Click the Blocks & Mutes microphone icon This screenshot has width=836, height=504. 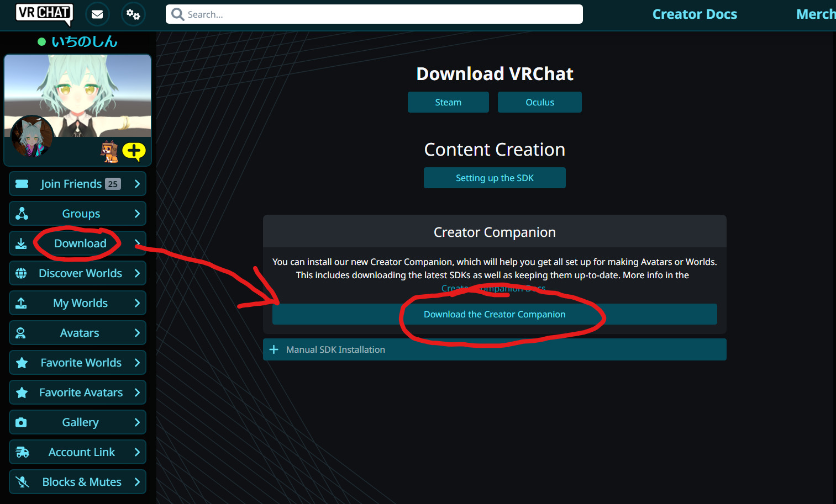22,482
